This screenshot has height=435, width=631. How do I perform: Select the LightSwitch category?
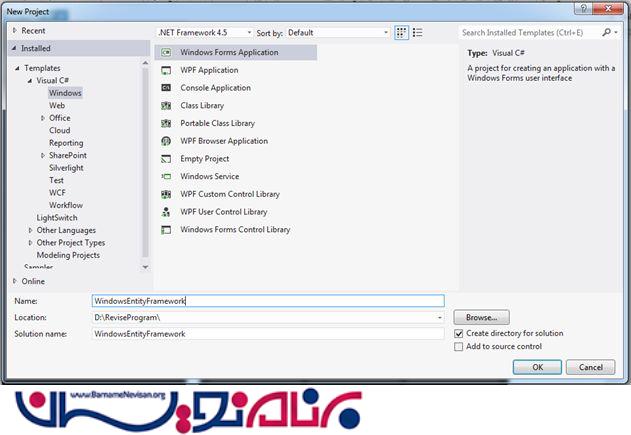57,218
